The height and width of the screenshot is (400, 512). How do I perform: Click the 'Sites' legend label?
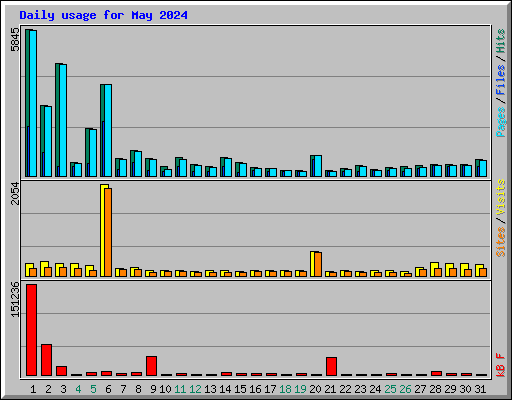pyautogui.click(x=501, y=242)
